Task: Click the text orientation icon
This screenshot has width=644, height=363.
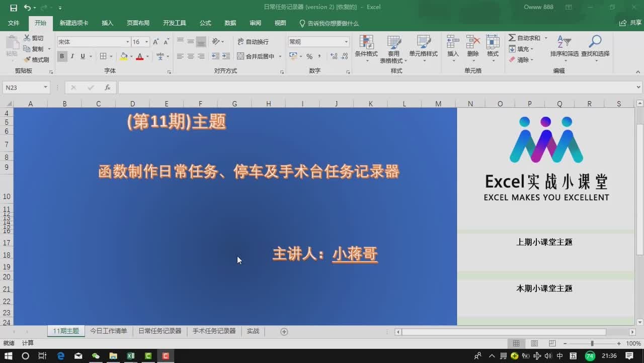Action: click(216, 42)
